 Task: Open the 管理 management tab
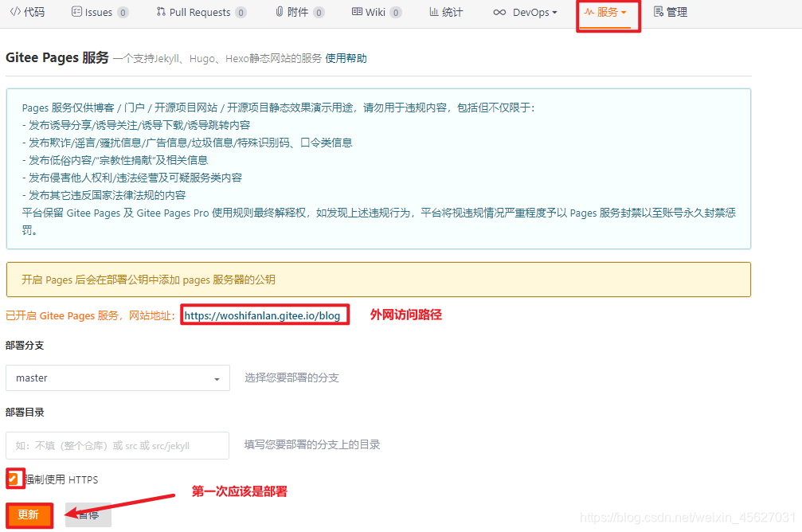click(671, 12)
